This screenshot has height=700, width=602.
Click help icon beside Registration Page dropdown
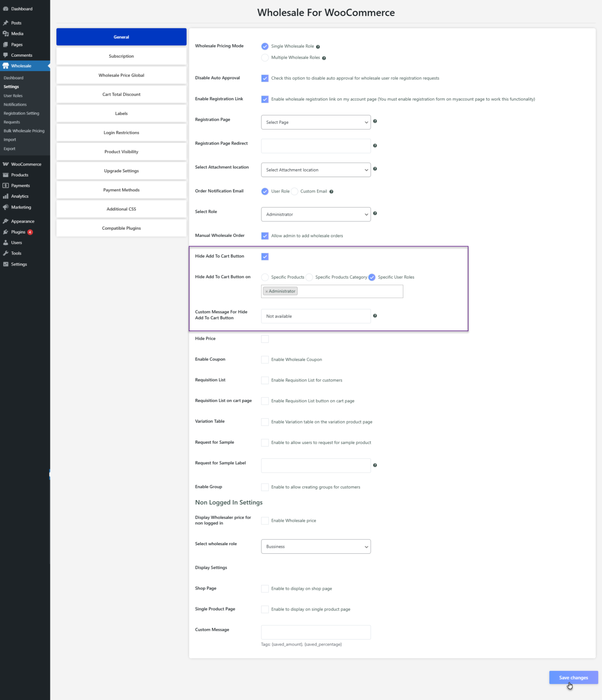pyautogui.click(x=375, y=121)
